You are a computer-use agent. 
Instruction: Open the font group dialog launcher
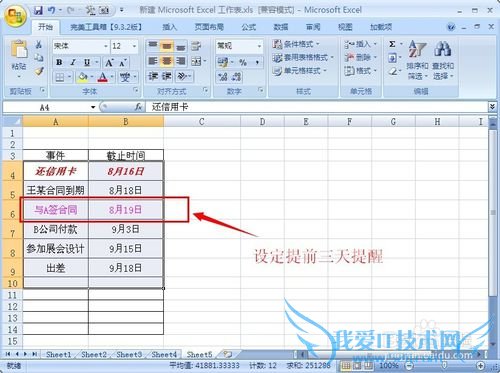coord(136,90)
